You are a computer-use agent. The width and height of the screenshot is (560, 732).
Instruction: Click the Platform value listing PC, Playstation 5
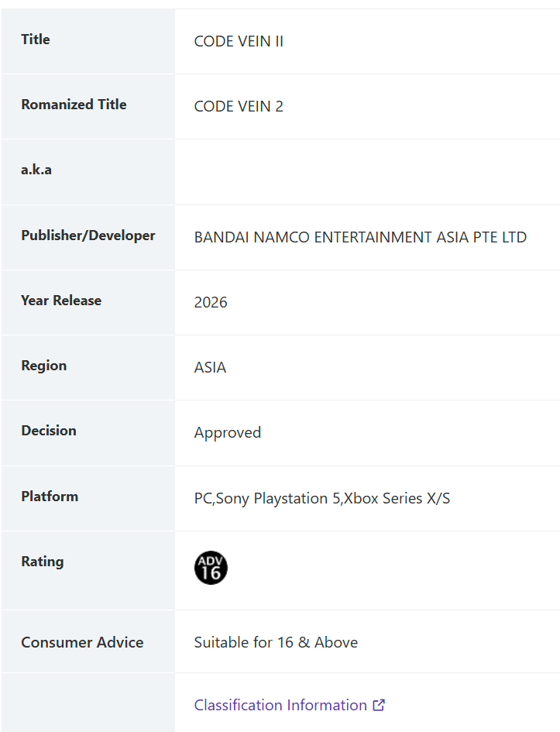pyautogui.click(x=322, y=498)
